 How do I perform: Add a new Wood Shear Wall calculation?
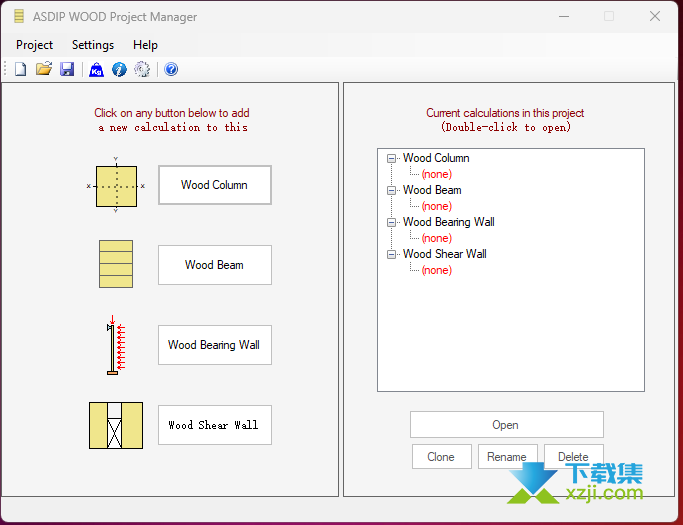pyautogui.click(x=215, y=425)
